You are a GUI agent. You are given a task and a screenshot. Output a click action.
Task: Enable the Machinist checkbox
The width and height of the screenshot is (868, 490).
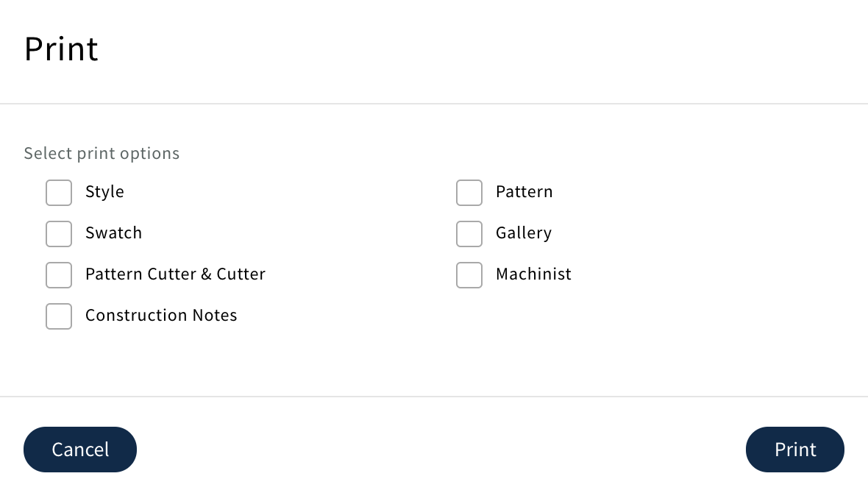[x=469, y=275]
